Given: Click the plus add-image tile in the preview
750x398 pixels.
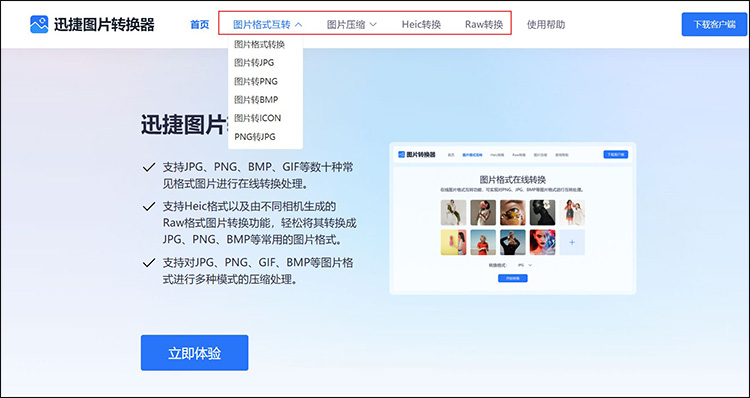Looking at the screenshot, I should (x=572, y=243).
